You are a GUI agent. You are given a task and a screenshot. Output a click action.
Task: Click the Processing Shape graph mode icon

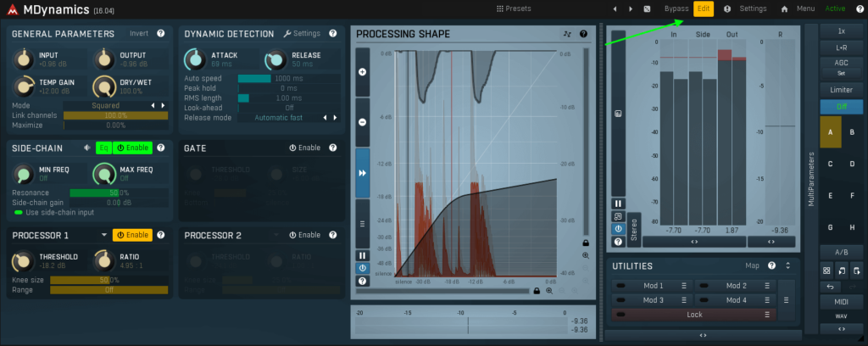tap(567, 34)
